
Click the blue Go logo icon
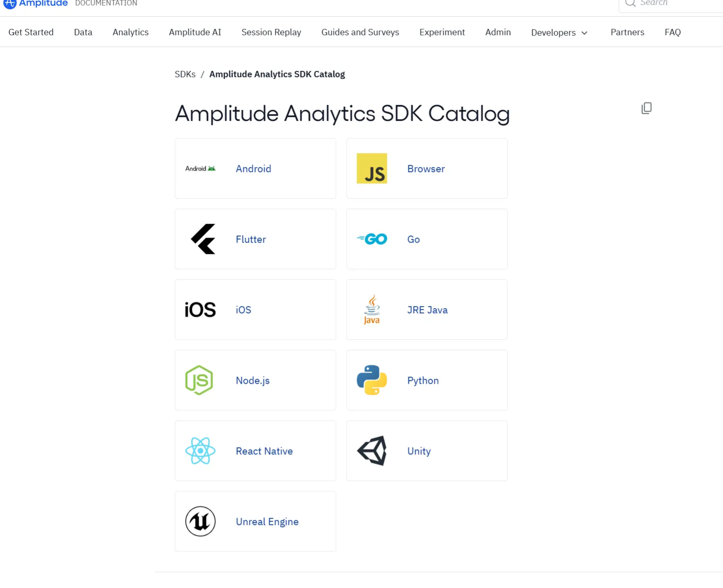(372, 239)
